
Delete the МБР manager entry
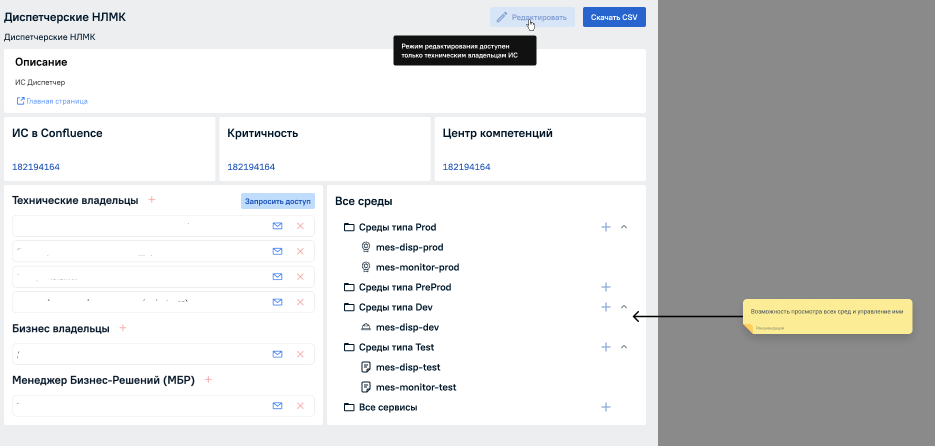click(x=299, y=405)
